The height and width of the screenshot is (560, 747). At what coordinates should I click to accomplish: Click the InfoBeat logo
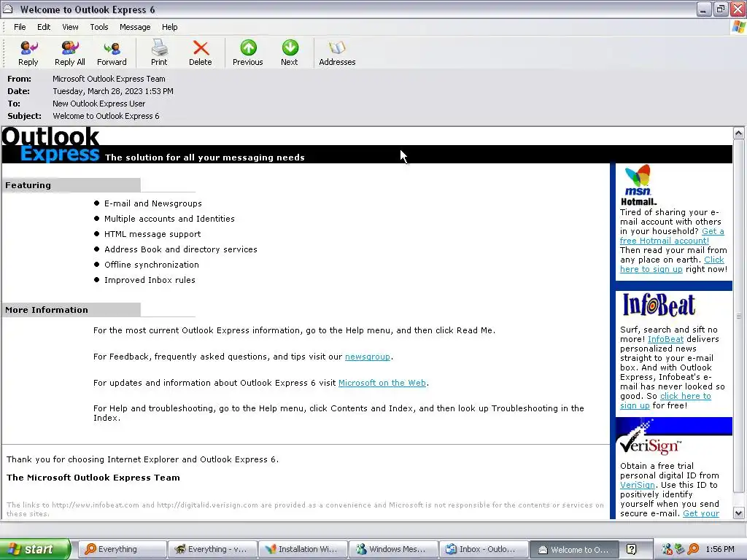click(x=659, y=305)
